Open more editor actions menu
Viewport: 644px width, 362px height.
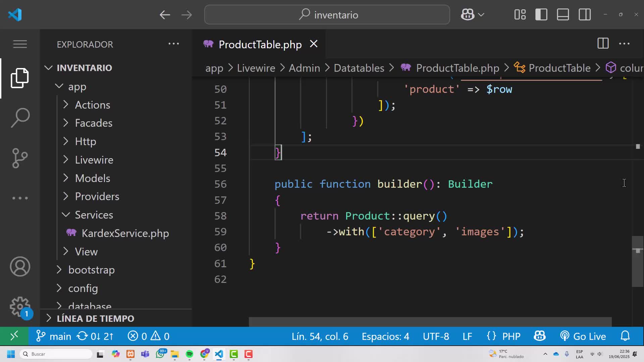pyautogui.click(x=624, y=44)
